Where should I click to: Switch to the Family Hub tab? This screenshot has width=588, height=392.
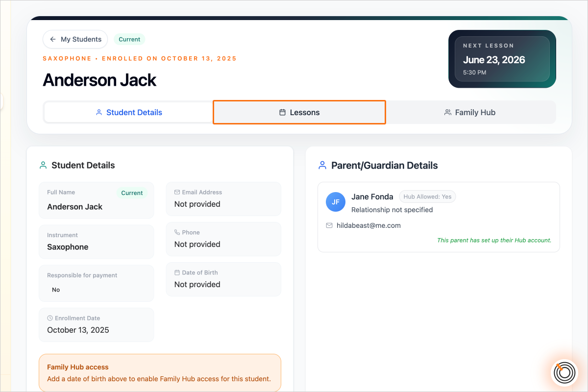point(470,112)
